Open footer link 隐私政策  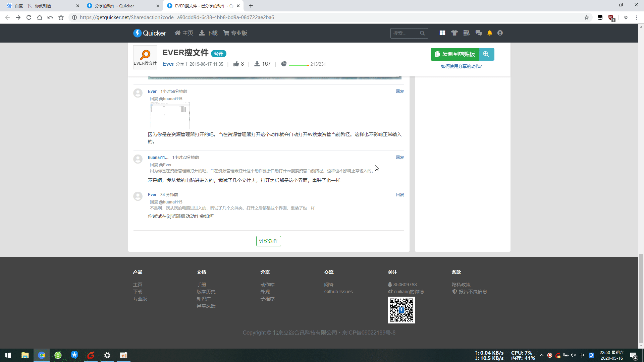(x=461, y=285)
